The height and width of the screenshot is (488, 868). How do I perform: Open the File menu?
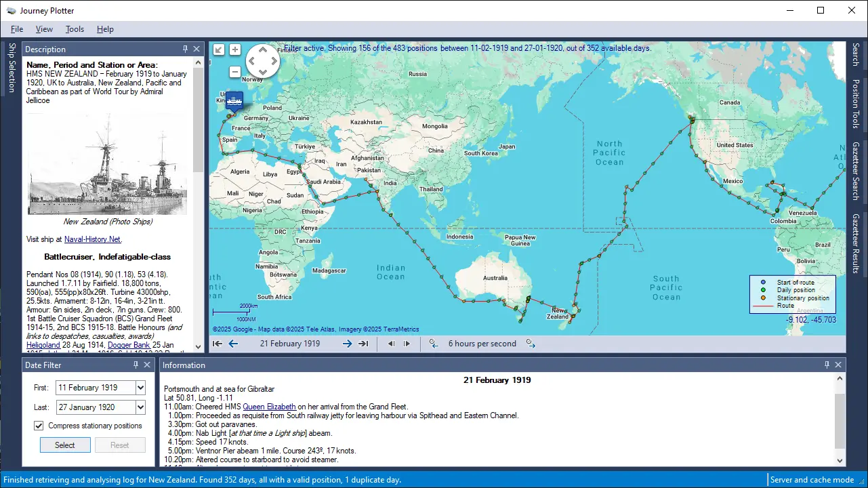pyautogui.click(x=17, y=29)
